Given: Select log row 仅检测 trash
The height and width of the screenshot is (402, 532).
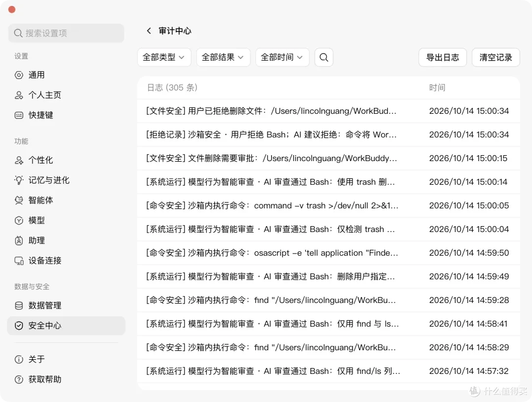Looking at the screenshot, I should point(329,229).
